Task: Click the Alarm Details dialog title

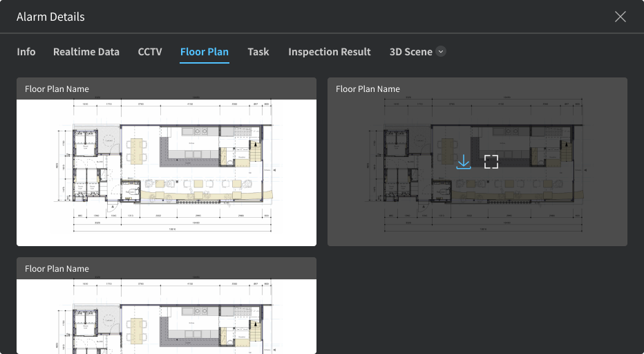Action: (x=50, y=17)
